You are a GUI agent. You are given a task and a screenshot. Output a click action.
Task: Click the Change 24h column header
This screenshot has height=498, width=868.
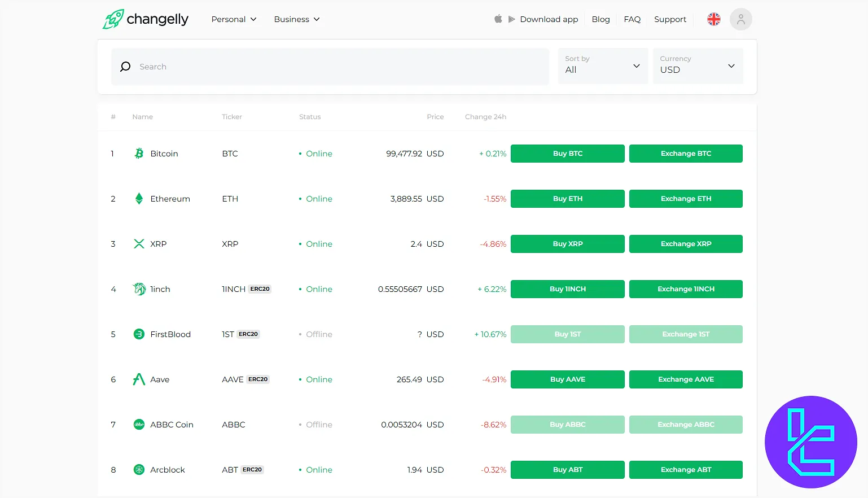485,117
